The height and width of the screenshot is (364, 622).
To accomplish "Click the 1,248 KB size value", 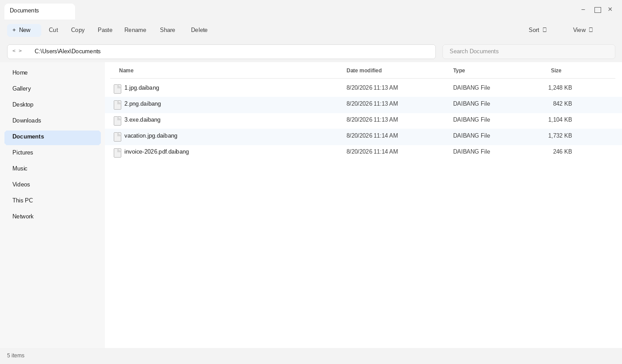I will pyautogui.click(x=560, y=88).
